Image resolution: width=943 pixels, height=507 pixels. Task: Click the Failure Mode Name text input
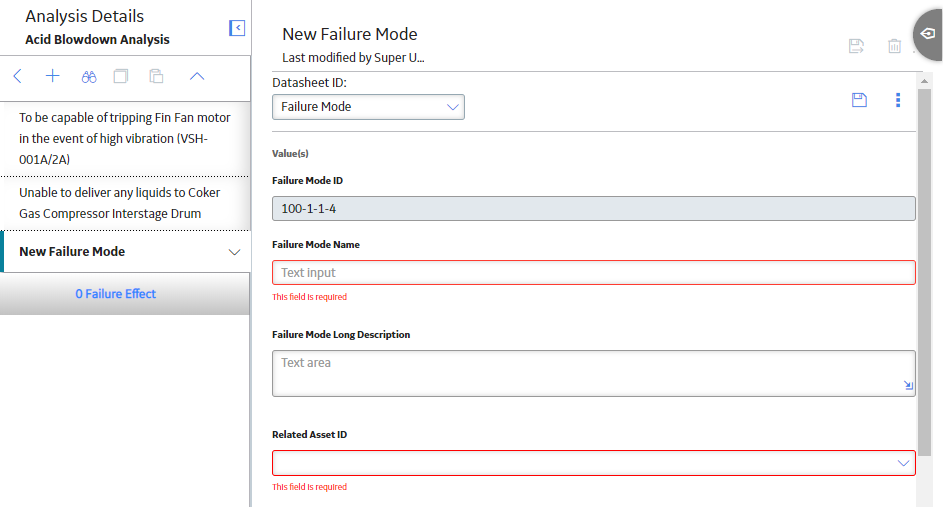click(594, 272)
